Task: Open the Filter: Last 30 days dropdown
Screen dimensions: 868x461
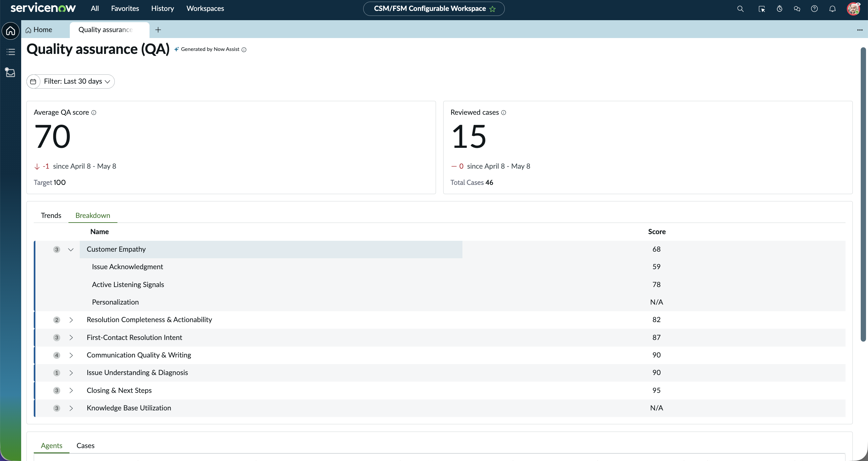Action: point(70,82)
